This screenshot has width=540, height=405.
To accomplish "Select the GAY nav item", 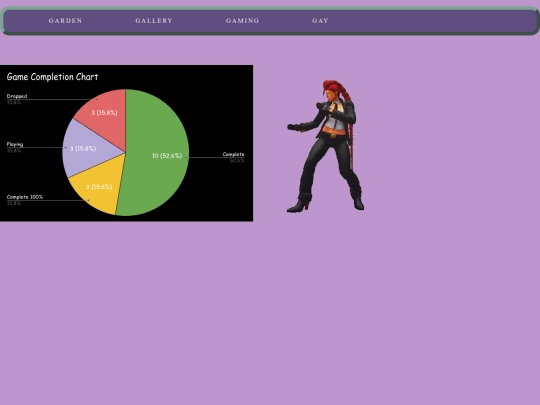I will pos(320,21).
